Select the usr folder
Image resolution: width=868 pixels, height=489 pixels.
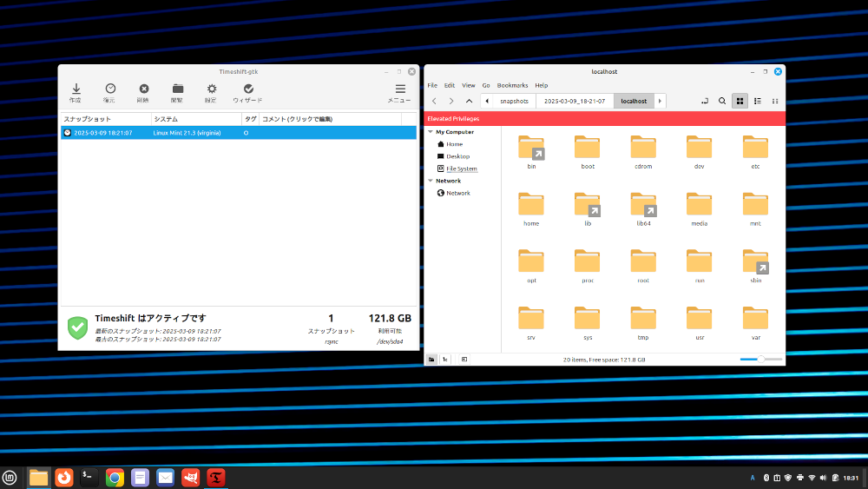699,323
